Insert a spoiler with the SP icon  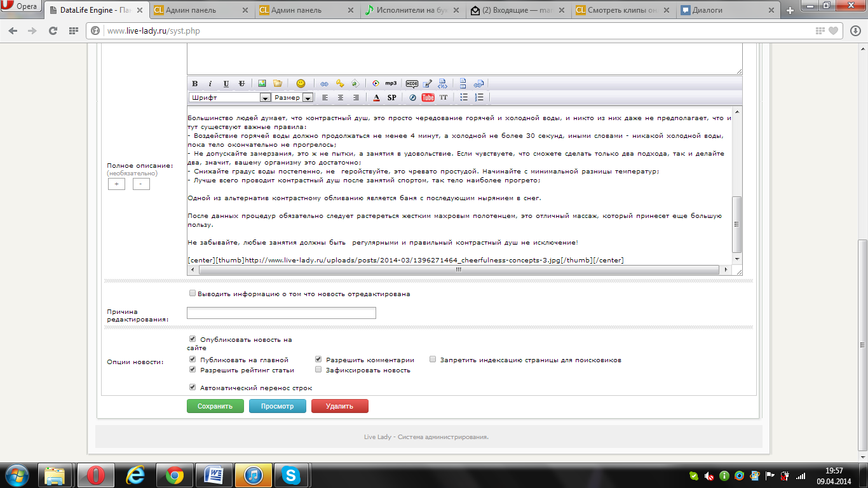tap(392, 98)
